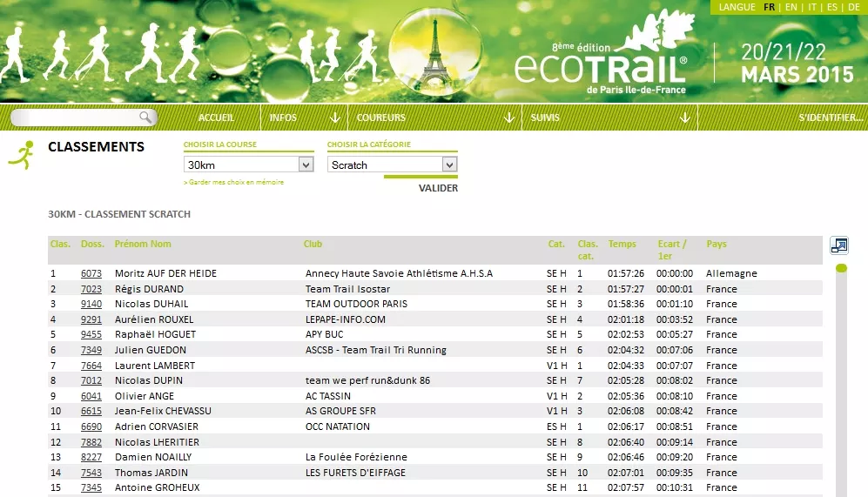Click inside the search field
The image size is (868, 497).
point(76,117)
